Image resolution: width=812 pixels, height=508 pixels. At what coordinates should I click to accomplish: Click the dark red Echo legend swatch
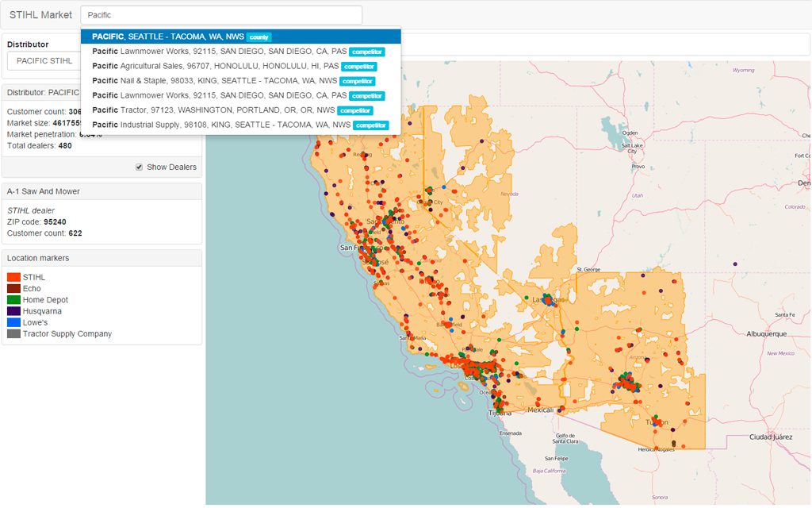(13, 289)
